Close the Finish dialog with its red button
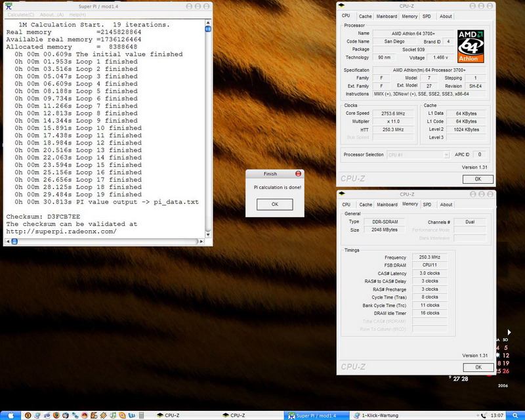525x420 pixels. click(298, 173)
